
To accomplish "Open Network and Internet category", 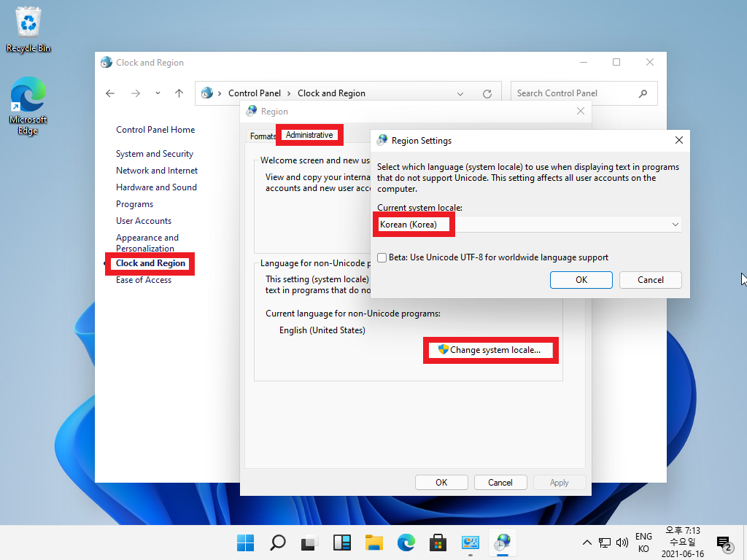I will pyautogui.click(x=157, y=171).
